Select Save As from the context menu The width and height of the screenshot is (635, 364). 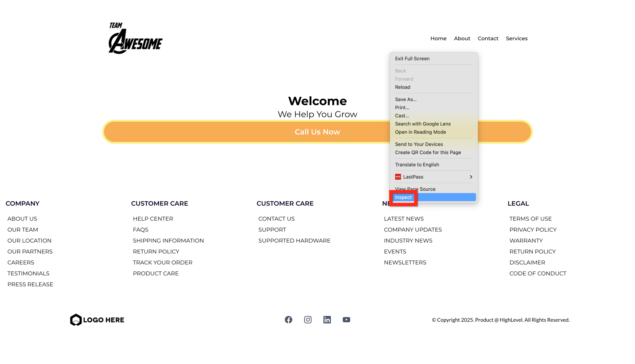(x=406, y=99)
